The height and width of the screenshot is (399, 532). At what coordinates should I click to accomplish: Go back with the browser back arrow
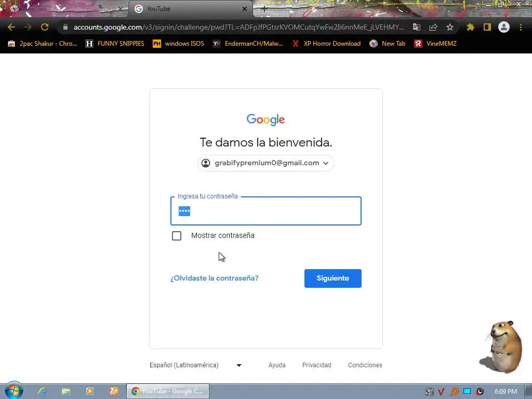tap(11, 27)
